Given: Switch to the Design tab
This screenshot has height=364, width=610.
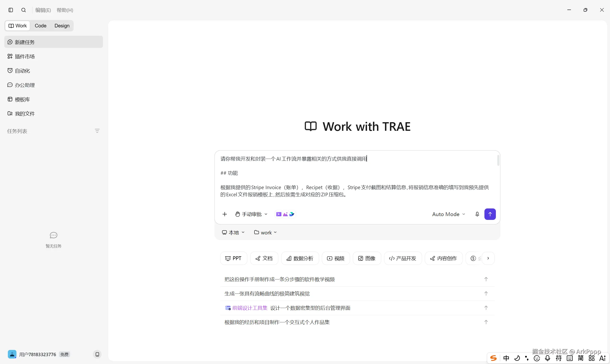Looking at the screenshot, I should tap(62, 26).
